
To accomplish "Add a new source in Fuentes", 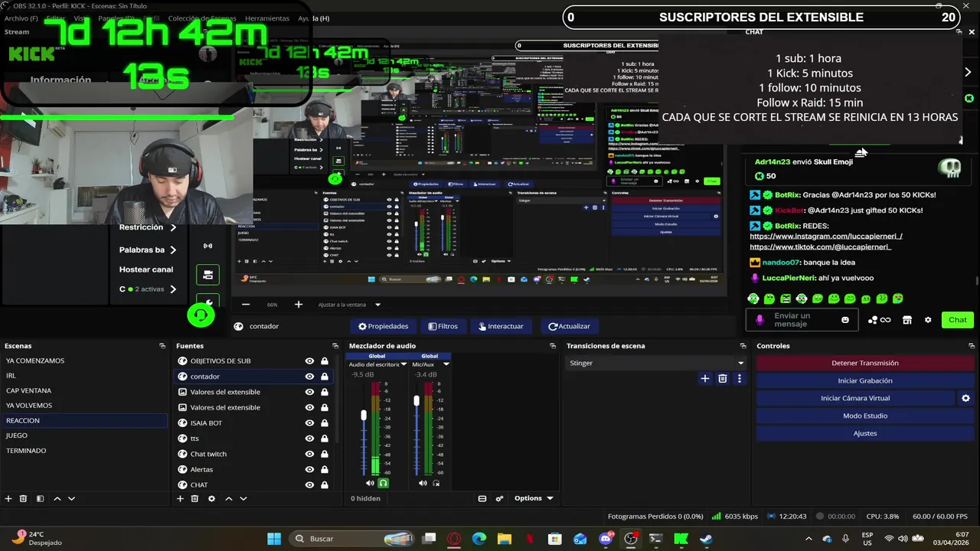I will (x=180, y=498).
